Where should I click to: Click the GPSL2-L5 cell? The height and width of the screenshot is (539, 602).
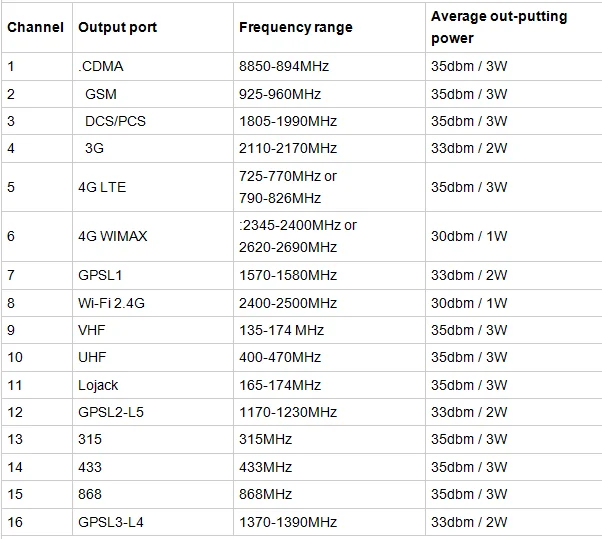click(109, 412)
